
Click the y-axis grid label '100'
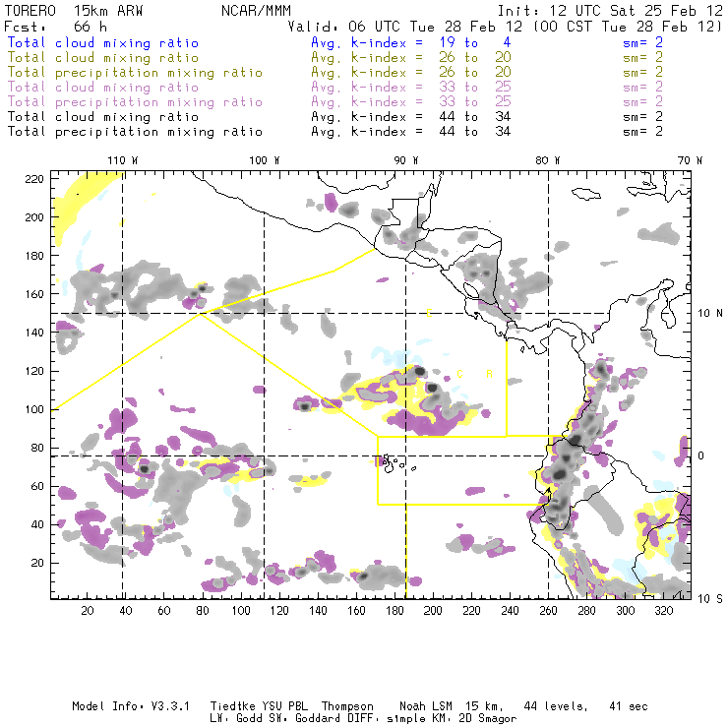tap(34, 409)
